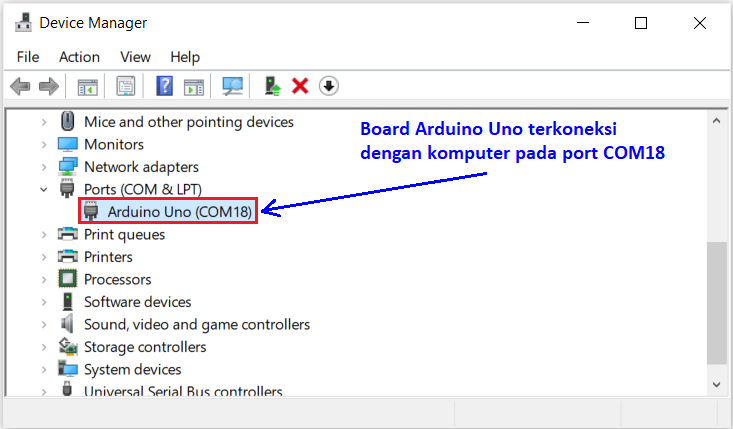This screenshot has height=429, width=733.
Task: Click the Monitors display icon
Action: [x=68, y=144]
